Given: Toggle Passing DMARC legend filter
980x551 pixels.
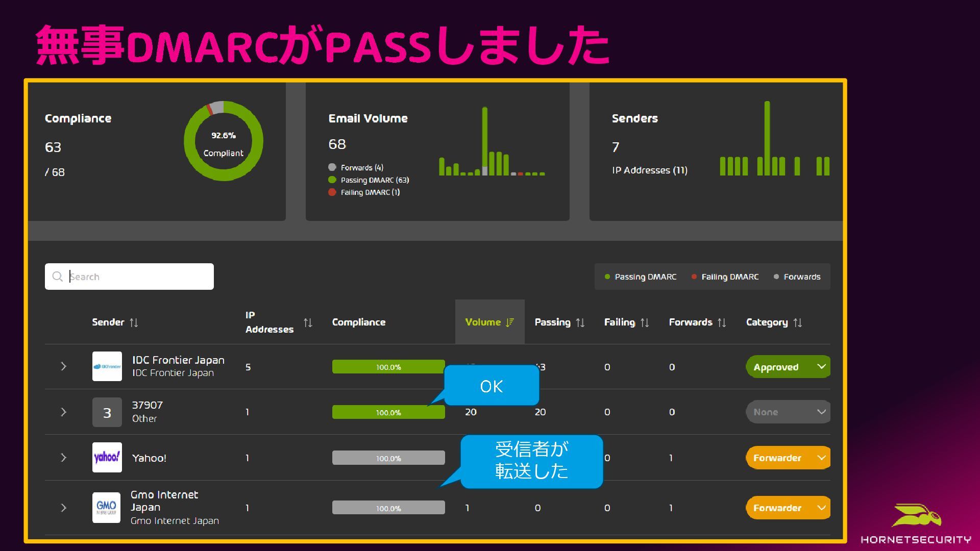Looking at the screenshot, I should pos(641,277).
